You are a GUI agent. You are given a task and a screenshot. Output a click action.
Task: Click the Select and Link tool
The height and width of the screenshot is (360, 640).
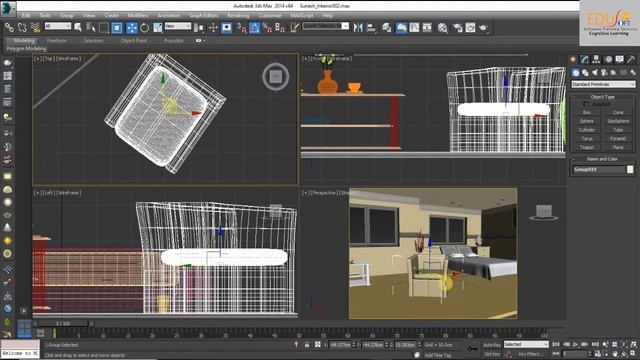9,27
